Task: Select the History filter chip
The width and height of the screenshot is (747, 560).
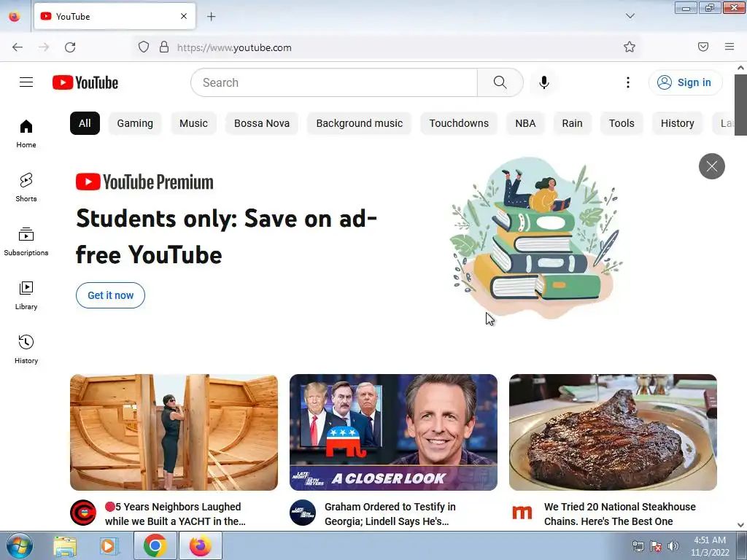Action: pos(677,123)
